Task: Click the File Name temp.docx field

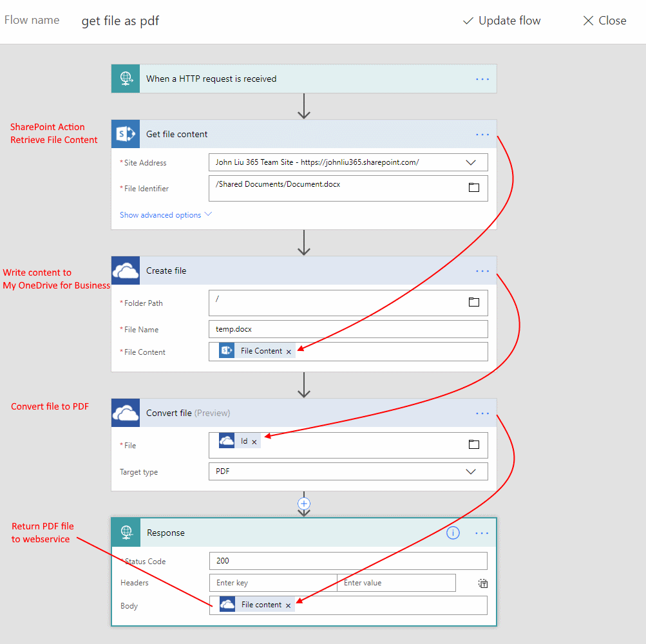Action: point(348,329)
